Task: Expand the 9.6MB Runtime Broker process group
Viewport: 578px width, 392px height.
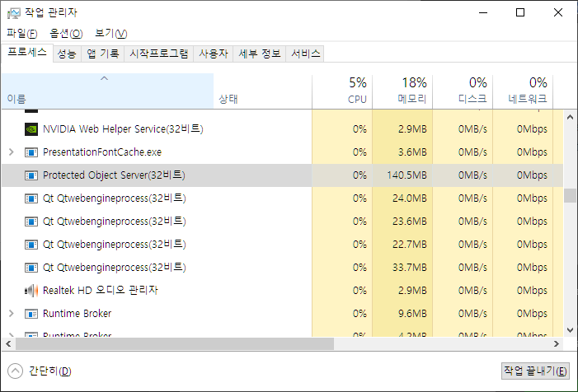Action: pos(11,313)
